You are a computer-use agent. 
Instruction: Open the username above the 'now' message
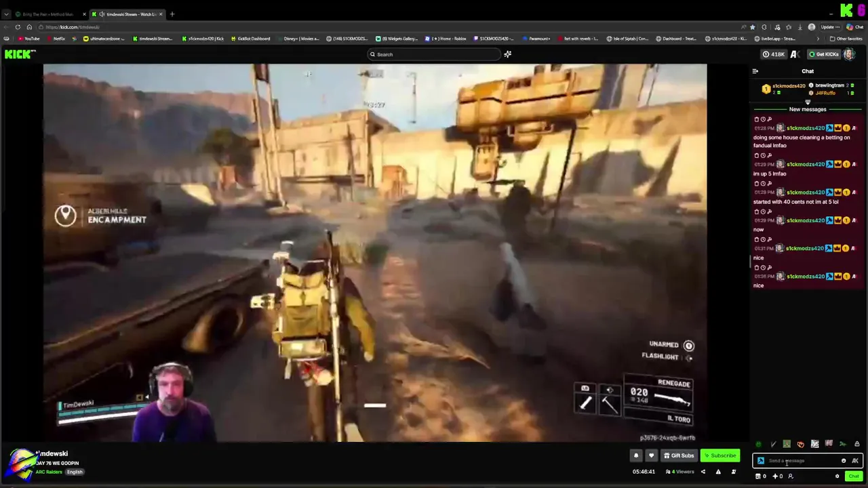[x=806, y=220]
